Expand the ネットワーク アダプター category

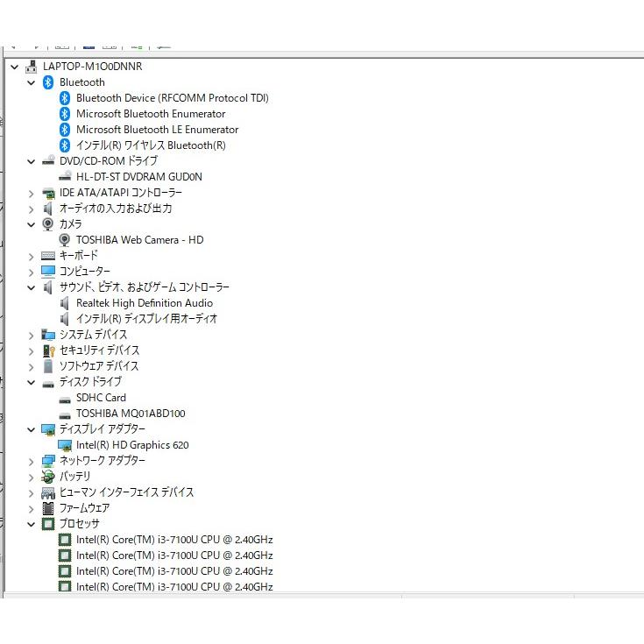(32, 462)
